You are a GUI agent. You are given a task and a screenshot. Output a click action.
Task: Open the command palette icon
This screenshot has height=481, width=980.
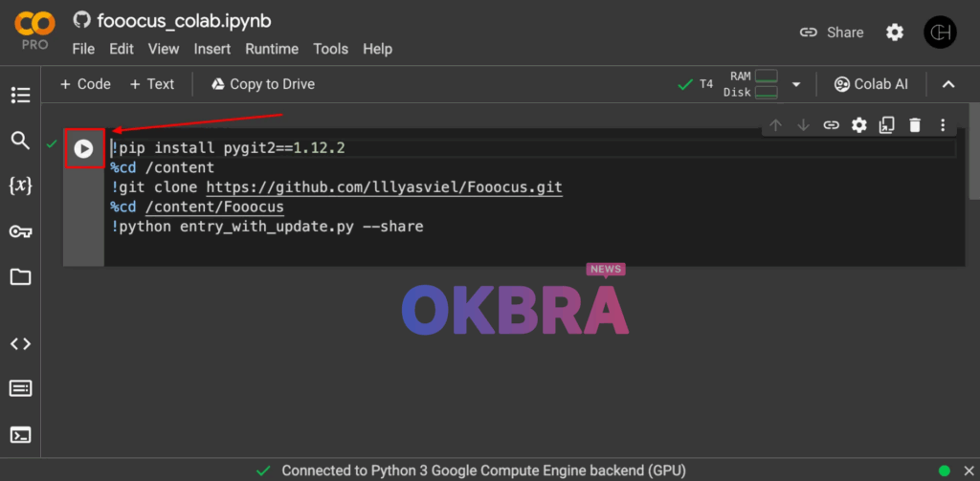click(x=20, y=388)
